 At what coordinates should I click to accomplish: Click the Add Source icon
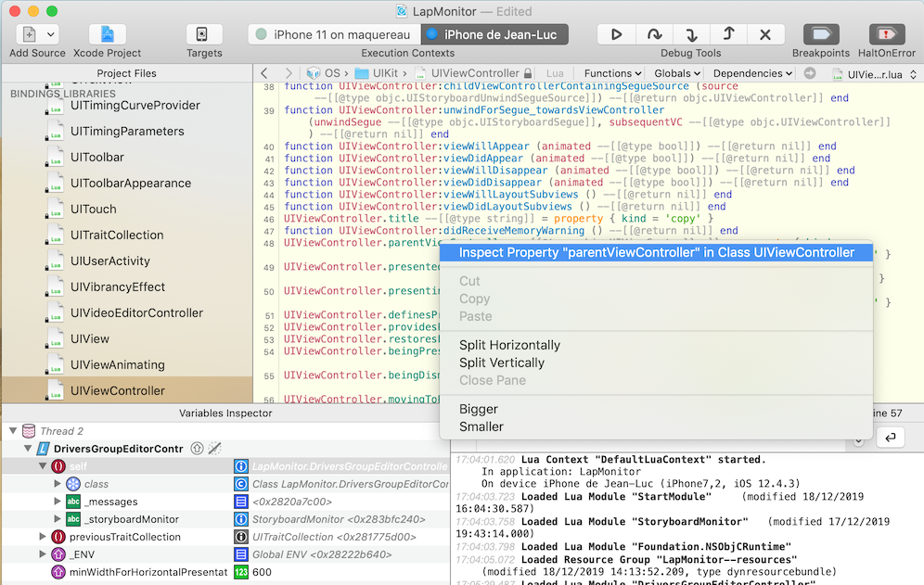click(x=29, y=34)
